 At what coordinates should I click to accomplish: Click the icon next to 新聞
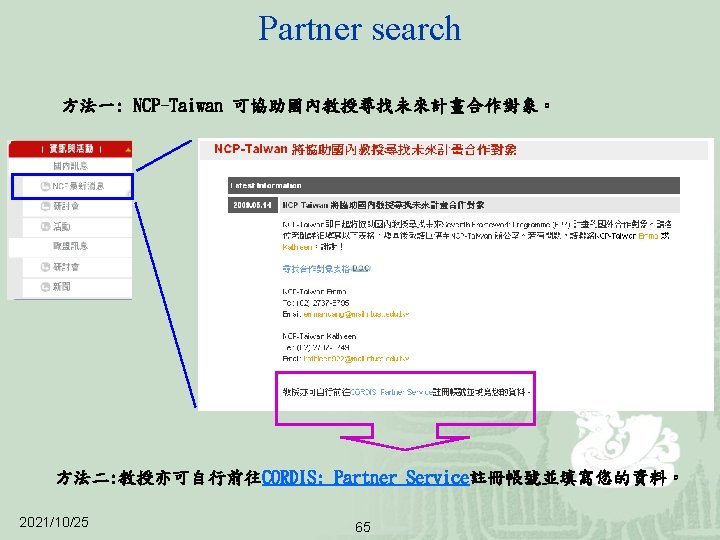(45, 287)
